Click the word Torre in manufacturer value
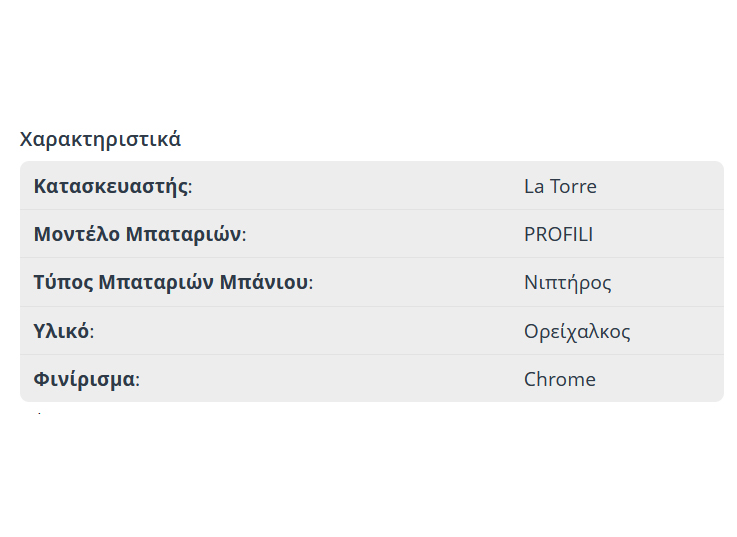 pyautogui.click(x=573, y=186)
